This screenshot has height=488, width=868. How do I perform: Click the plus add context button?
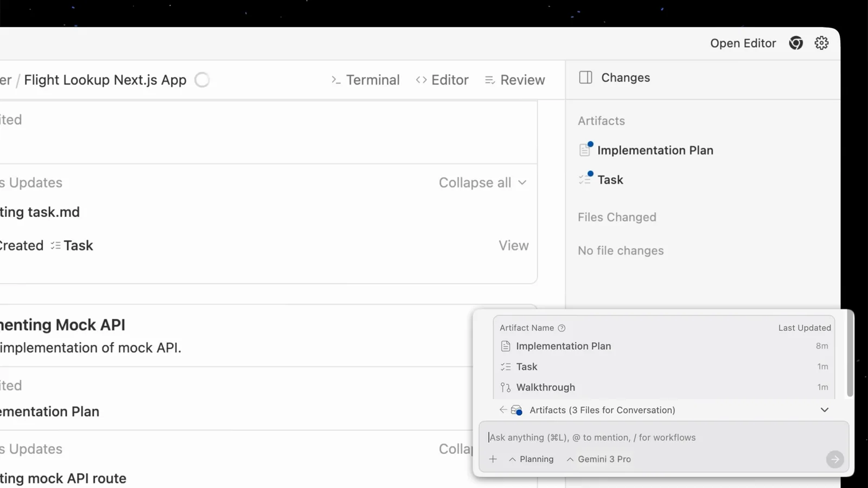click(493, 459)
